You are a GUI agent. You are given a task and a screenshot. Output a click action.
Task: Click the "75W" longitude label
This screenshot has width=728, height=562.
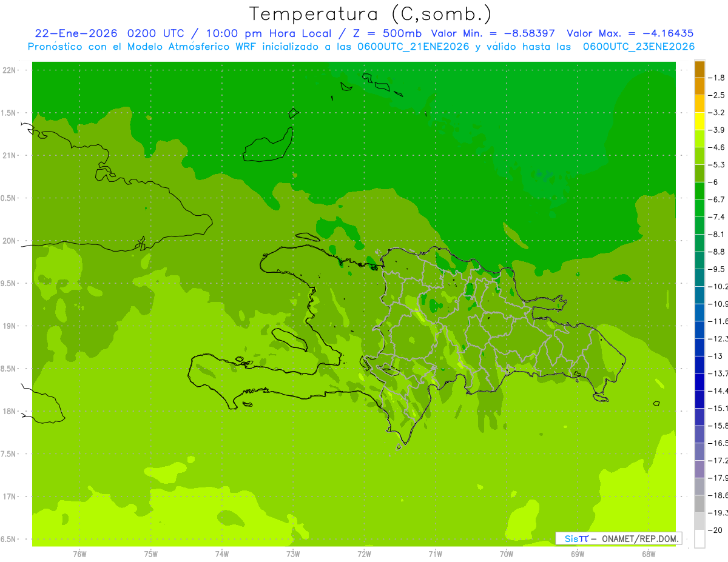coord(150,554)
